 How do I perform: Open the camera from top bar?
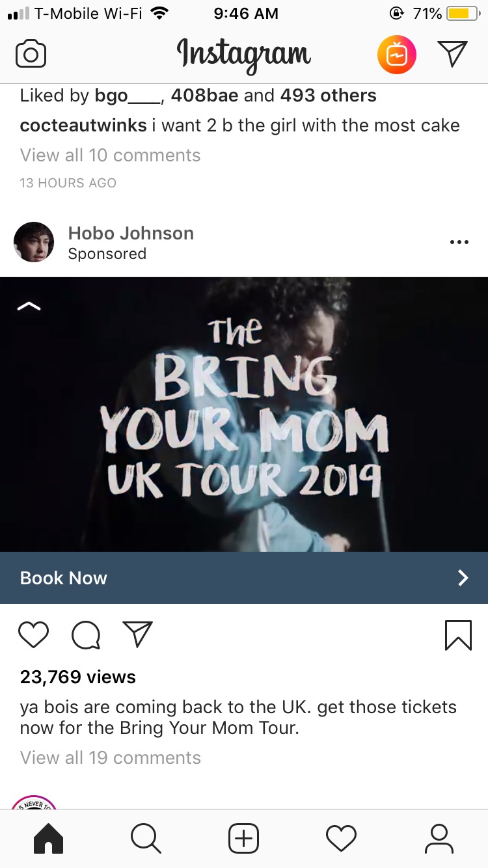pyautogui.click(x=31, y=54)
